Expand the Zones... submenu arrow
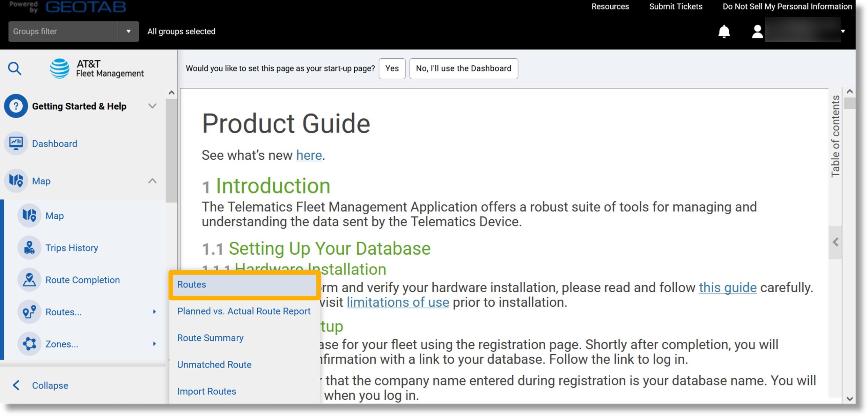 pos(154,344)
